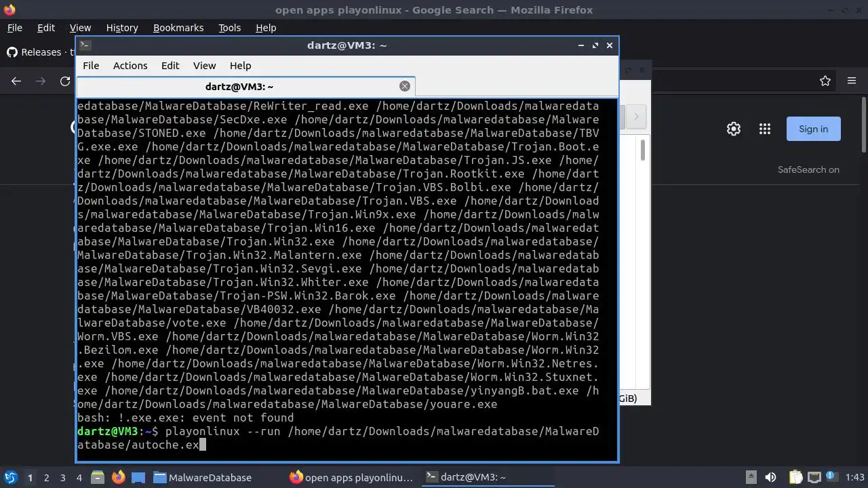Open the terminal Actions menu

130,66
